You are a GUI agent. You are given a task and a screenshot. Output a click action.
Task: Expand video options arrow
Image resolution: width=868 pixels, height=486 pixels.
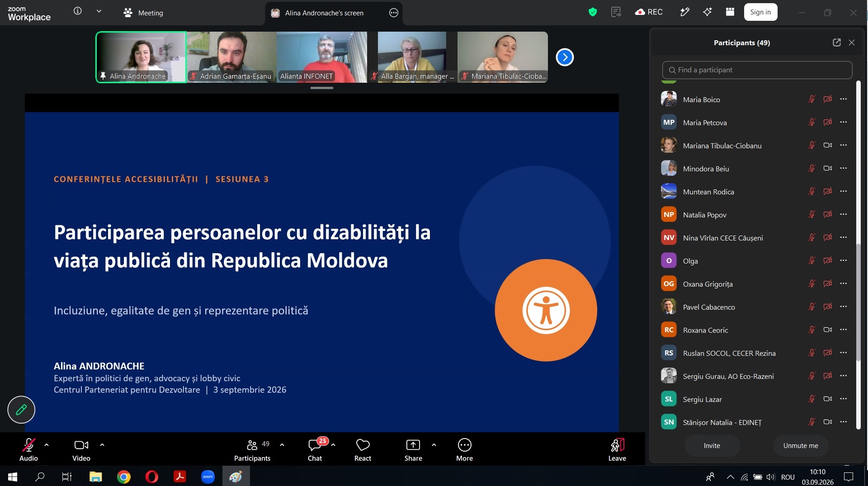tap(102, 445)
